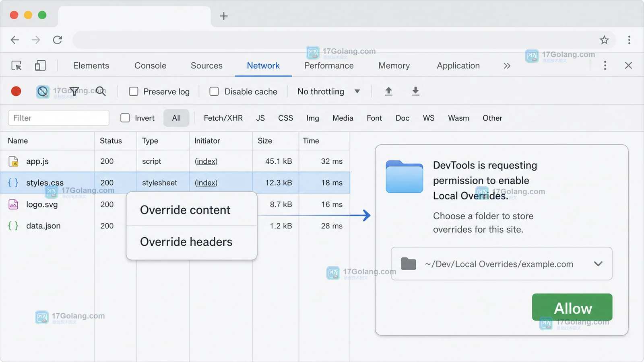
Task: Click the styles.css braces icon
Action: tap(13, 183)
